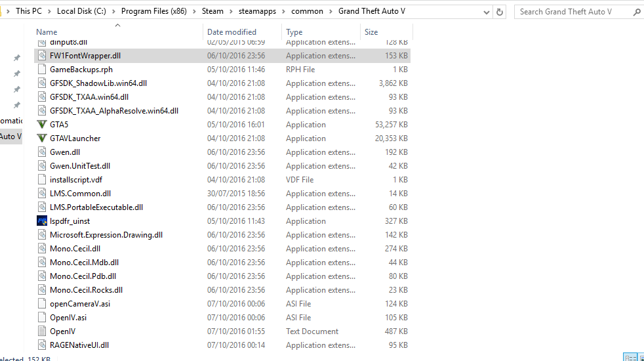Click the GFSDK_ShadowLib.win64.dll file icon
Image resolution: width=644 pixels, height=361 pixels.
tap(42, 83)
